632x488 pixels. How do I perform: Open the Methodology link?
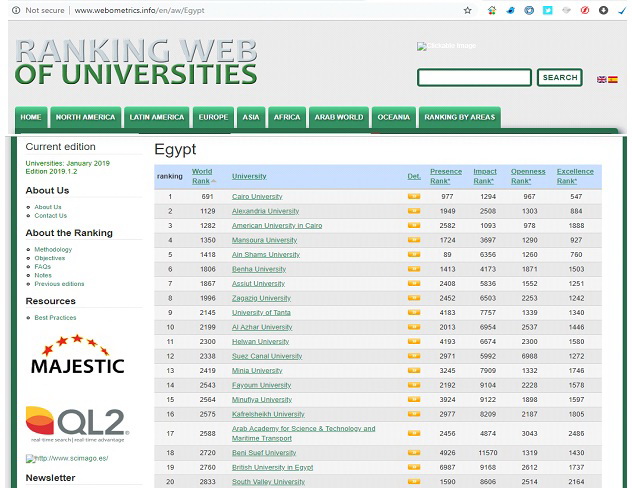tap(53, 249)
